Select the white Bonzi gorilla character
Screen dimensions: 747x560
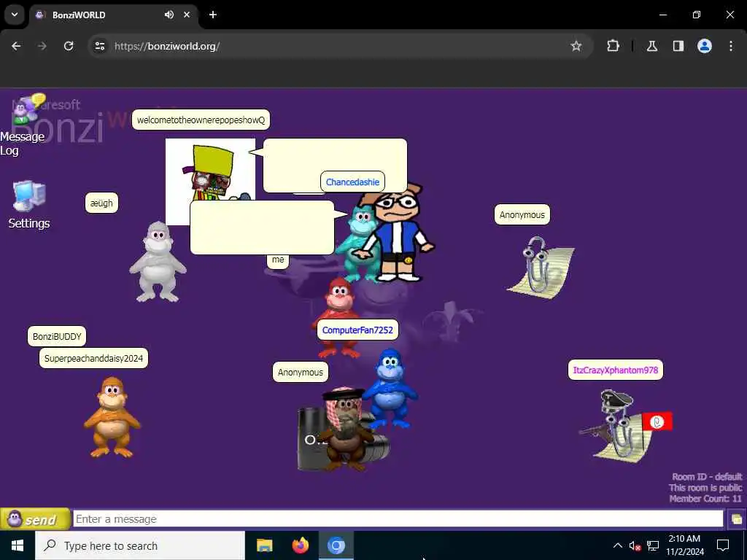[158, 262]
